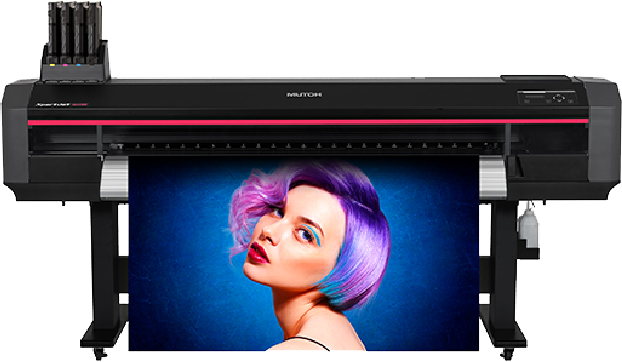Click the up arrow on the control panel keypad
This screenshot has height=362, width=622.
559,95
